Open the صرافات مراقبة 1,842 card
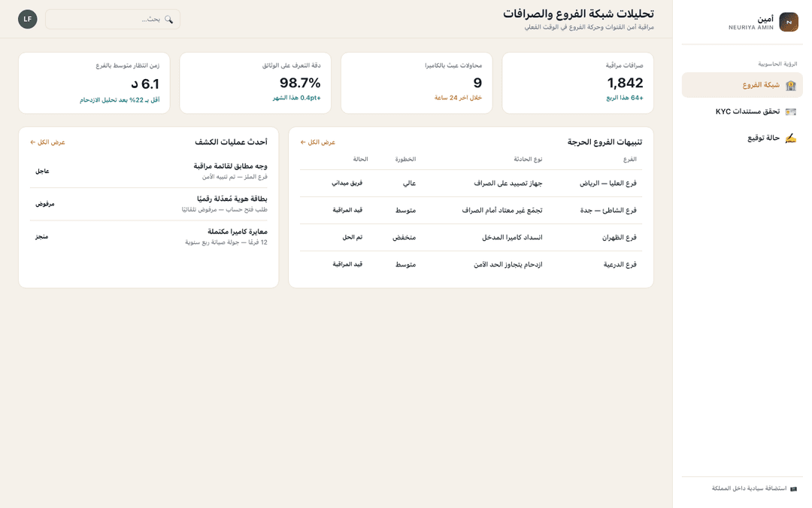The height and width of the screenshot is (508, 812). click(x=577, y=83)
